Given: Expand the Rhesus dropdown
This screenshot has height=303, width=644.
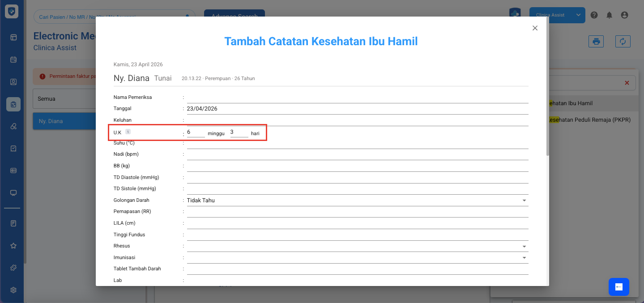Looking at the screenshot, I should [524, 246].
